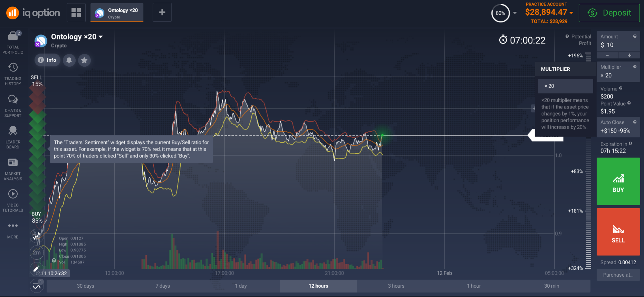Open the Expiration in 07h 15:22 selector
Viewport: 644px width, 297px height.
[x=618, y=147]
